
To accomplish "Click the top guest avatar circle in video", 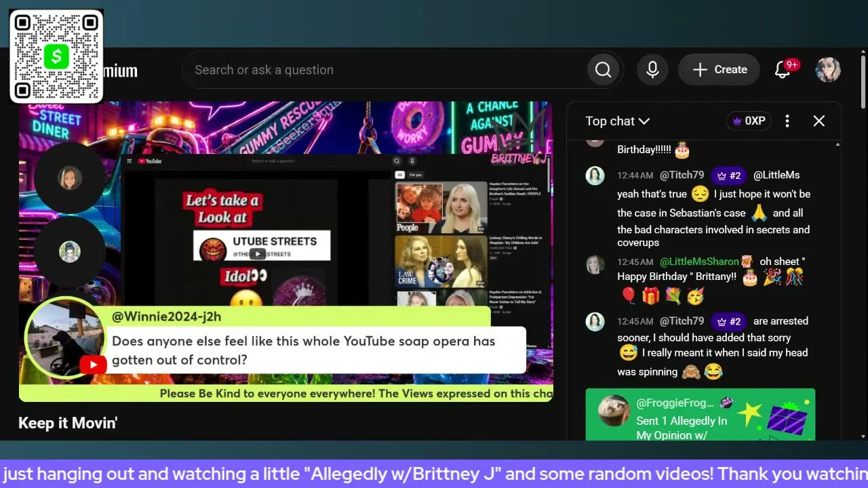I will (x=69, y=178).
